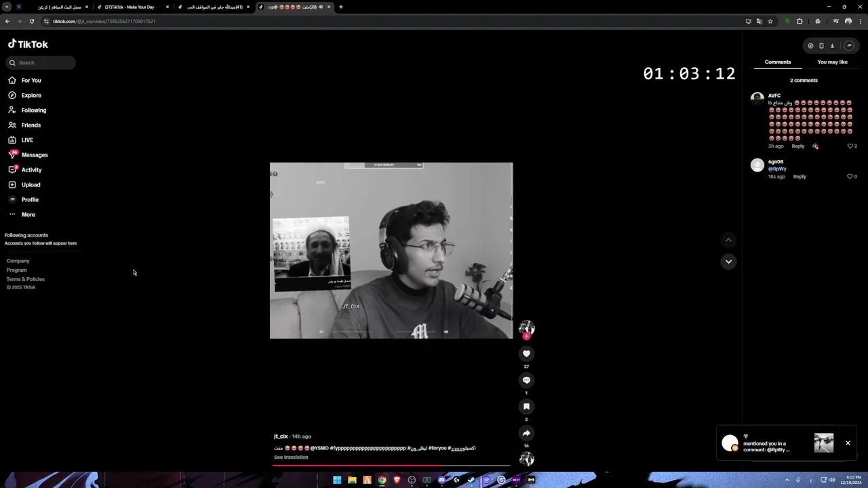The height and width of the screenshot is (488, 868).
Task: Focus the TikTok Search field
Action: point(41,62)
